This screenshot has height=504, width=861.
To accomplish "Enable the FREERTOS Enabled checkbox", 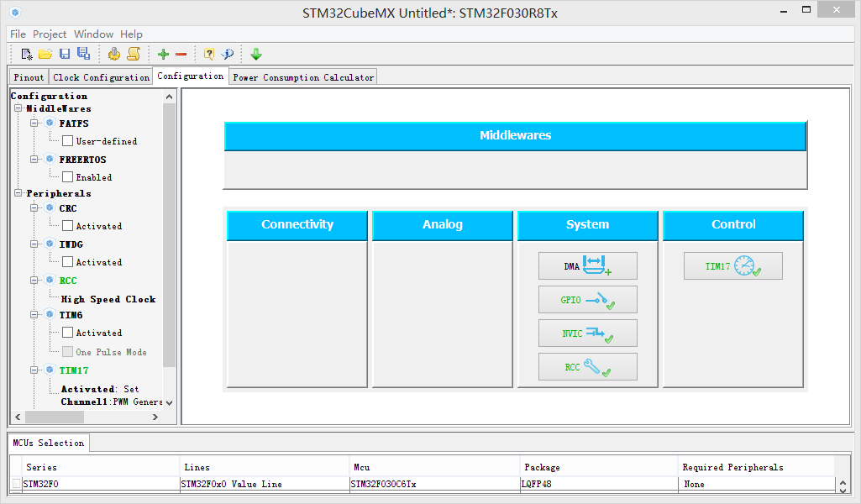I will [x=67, y=177].
